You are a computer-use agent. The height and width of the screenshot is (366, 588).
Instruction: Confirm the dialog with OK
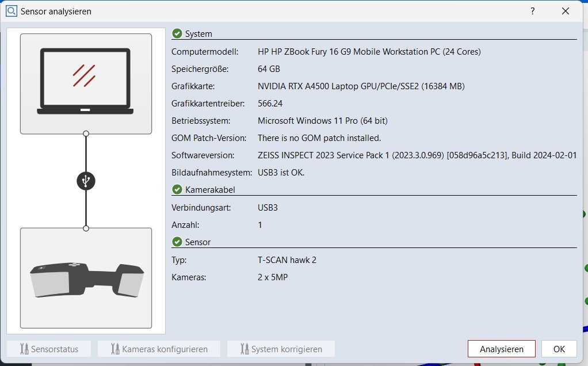(x=559, y=349)
